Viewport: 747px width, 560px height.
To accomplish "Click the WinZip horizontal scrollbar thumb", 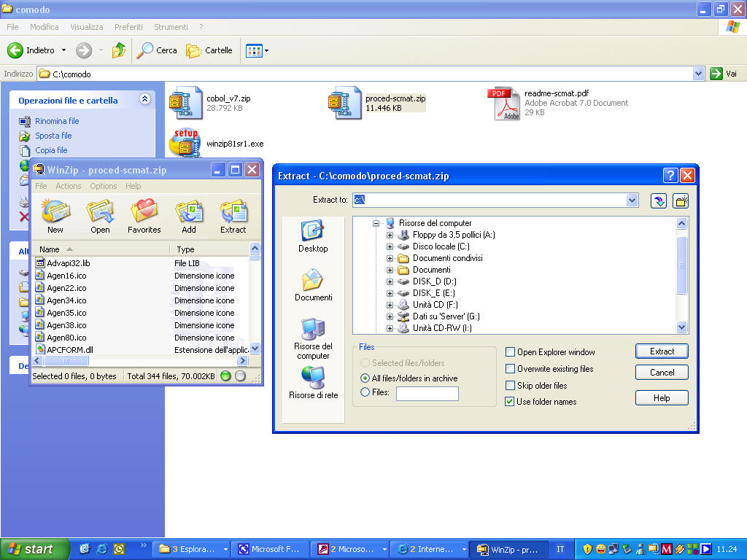I will click(66, 360).
